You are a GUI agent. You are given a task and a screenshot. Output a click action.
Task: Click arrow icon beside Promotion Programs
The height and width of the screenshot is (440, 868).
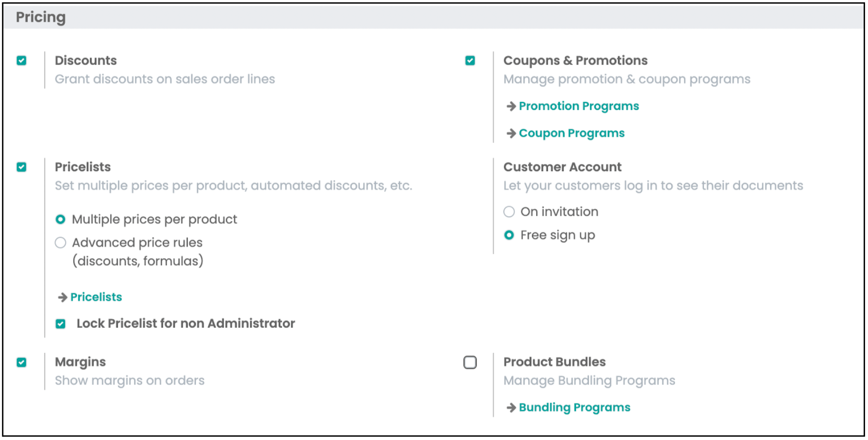pos(511,107)
